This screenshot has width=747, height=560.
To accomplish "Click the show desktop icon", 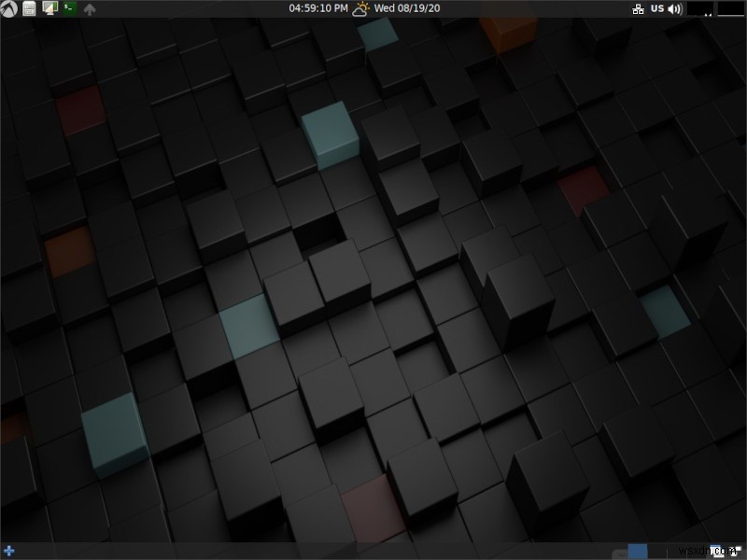I will click(x=49, y=8).
